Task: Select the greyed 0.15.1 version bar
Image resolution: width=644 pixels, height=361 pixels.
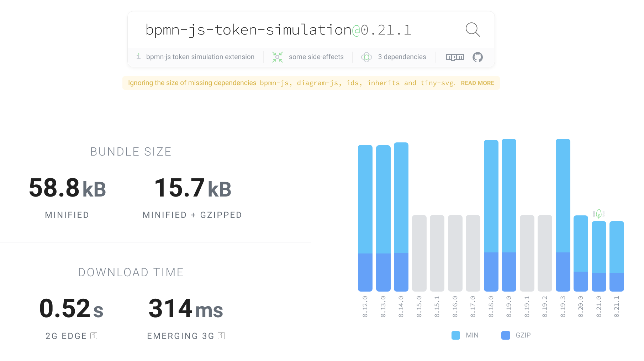Action: pos(437,253)
